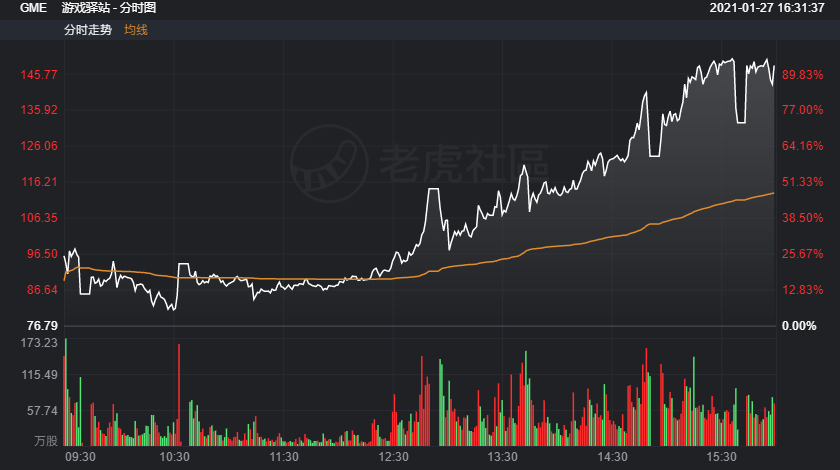840x470 pixels.
Task: Click the 106.35 price axis label
Action: point(39,218)
